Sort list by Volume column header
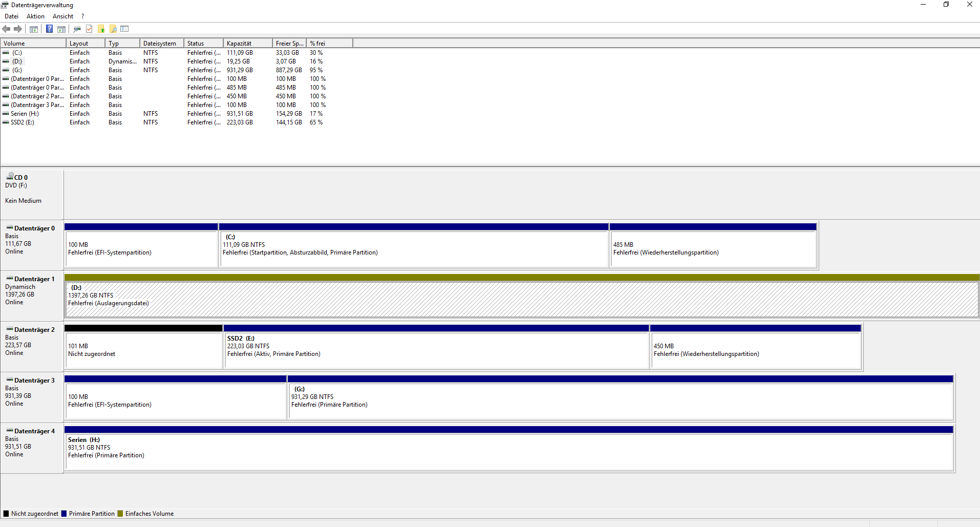This screenshot has height=527, width=980. point(33,44)
